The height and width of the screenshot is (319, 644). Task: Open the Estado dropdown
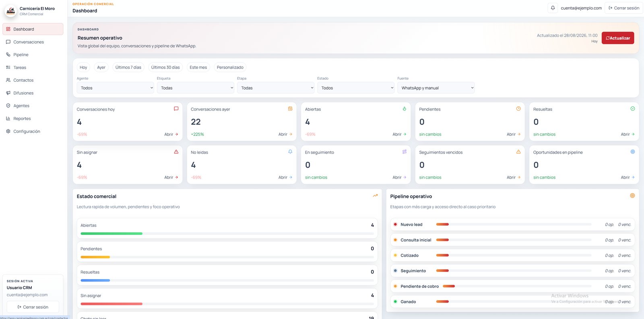click(x=356, y=88)
